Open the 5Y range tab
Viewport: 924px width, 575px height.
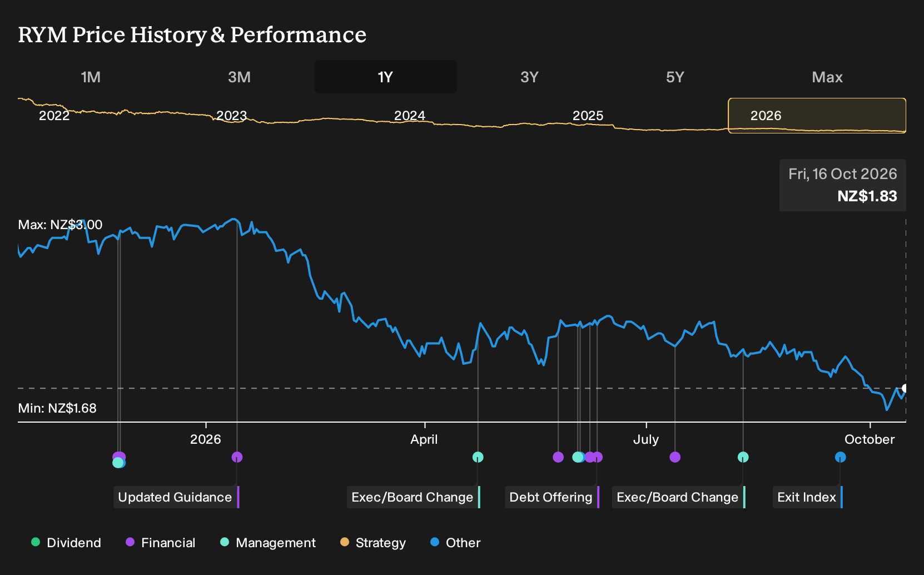(675, 77)
